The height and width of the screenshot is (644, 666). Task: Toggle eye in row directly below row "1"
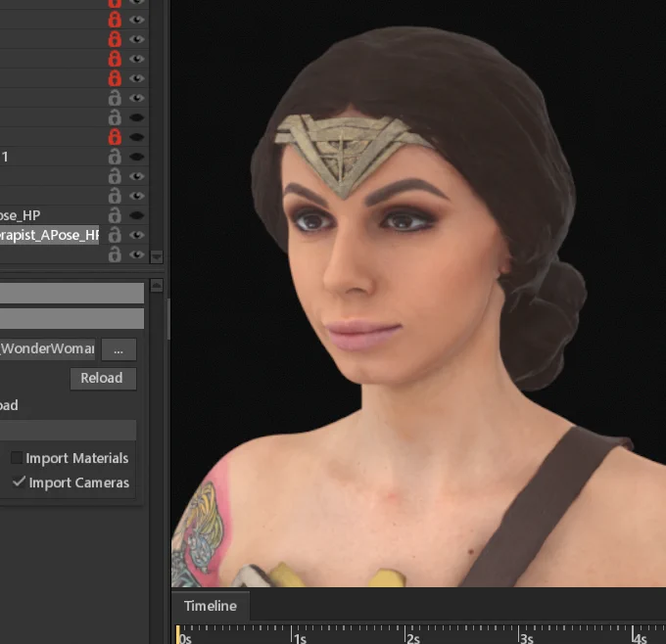[136, 176]
